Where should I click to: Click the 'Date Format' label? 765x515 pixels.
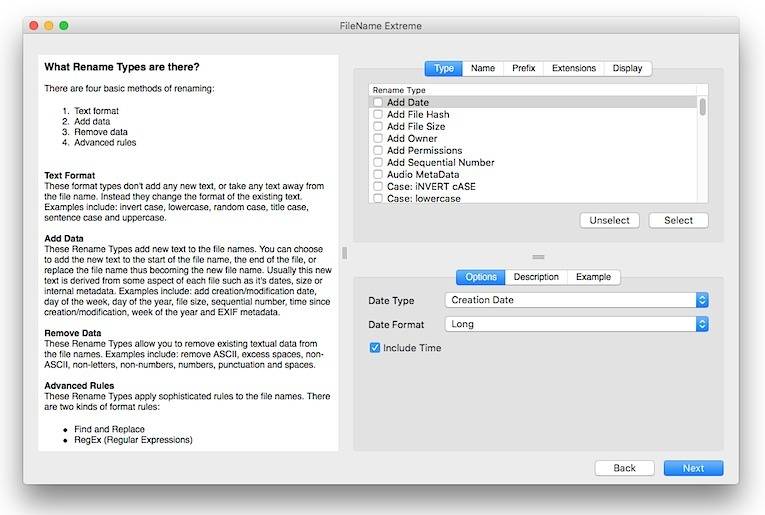pyautogui.click(x=396, y=324)
